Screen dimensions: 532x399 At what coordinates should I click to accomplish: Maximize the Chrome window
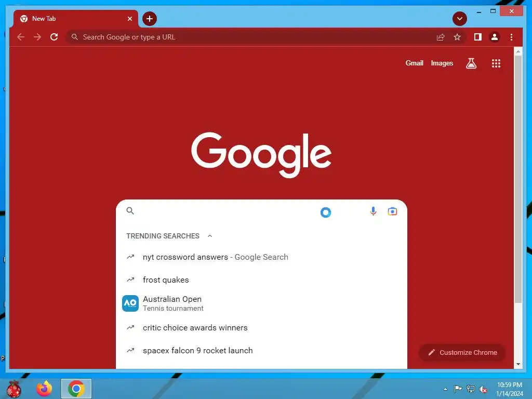point(493,11)
